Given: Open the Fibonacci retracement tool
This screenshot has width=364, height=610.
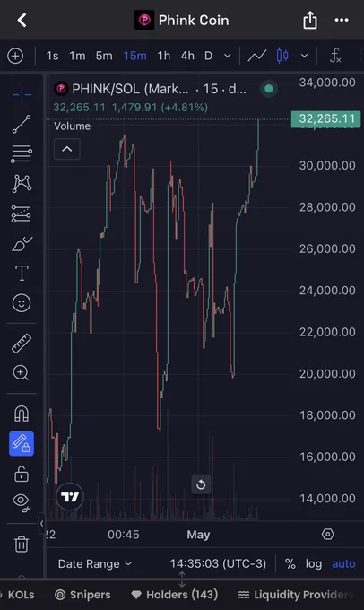Looking at the screenshot, I should pos(22,153).
